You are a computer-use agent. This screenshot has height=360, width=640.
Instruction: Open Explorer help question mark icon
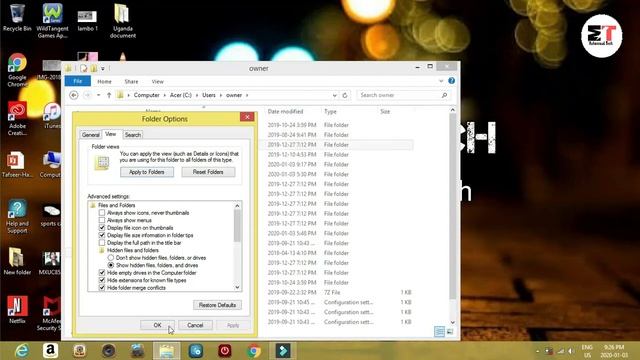point(451,81)
